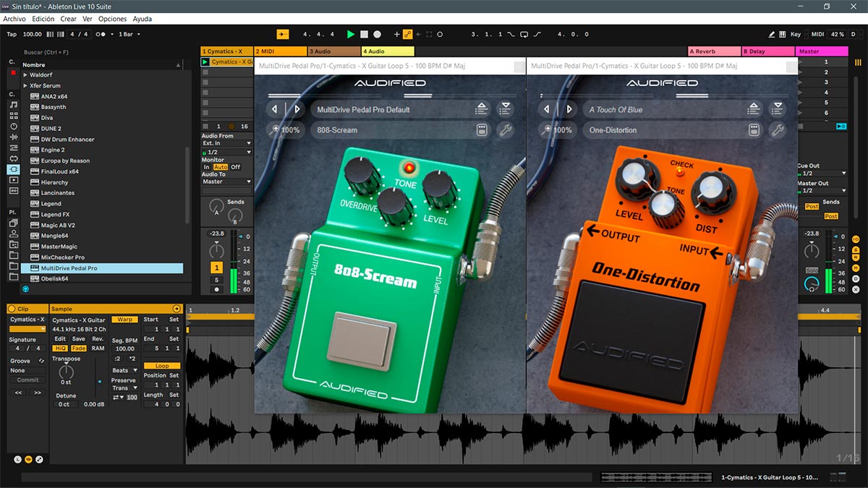Enable Key map mode
This screenshot has height=488, width=868.
coord(796,34)
